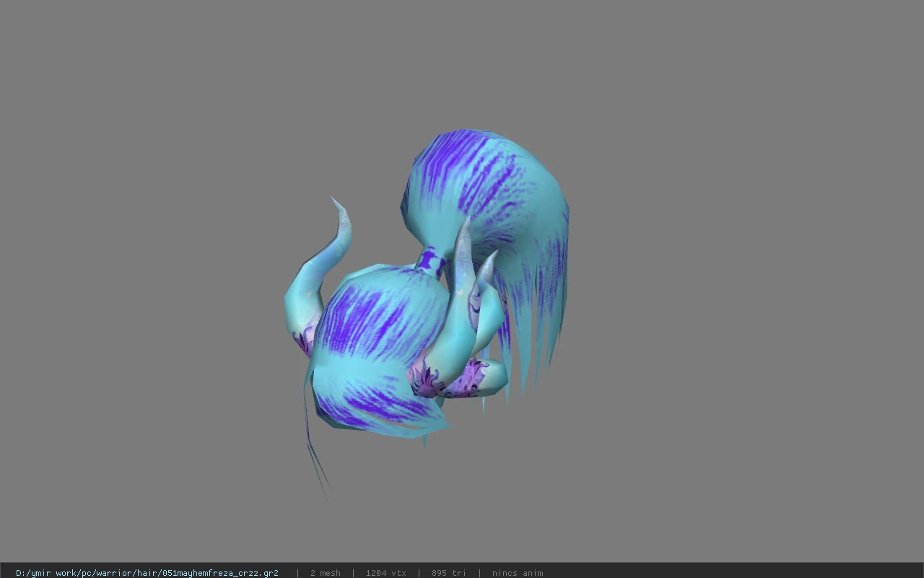924x578 pixels.
Task: Click the '2 mesh' status entry
Action: pyautogui.click(x=326, y=573)
